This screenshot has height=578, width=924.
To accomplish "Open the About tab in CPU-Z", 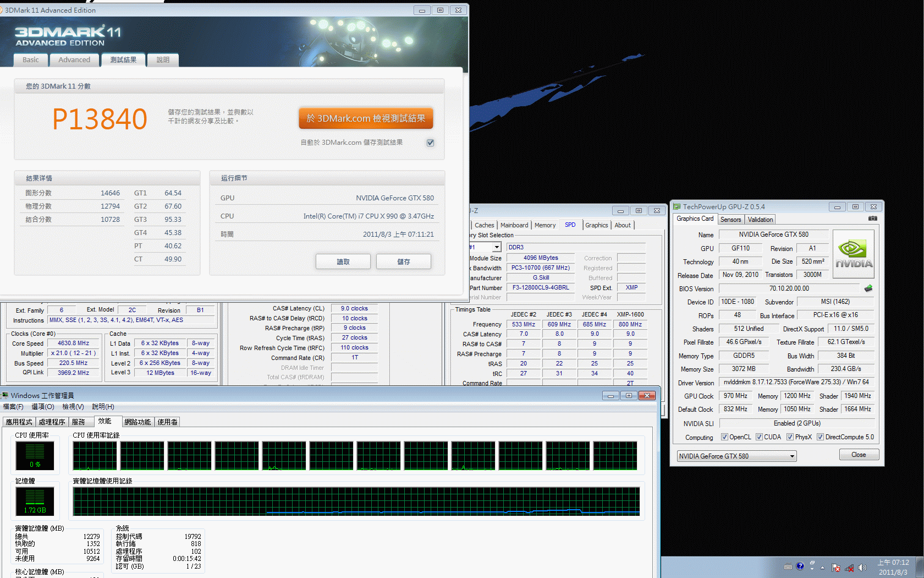I will 623,225.
